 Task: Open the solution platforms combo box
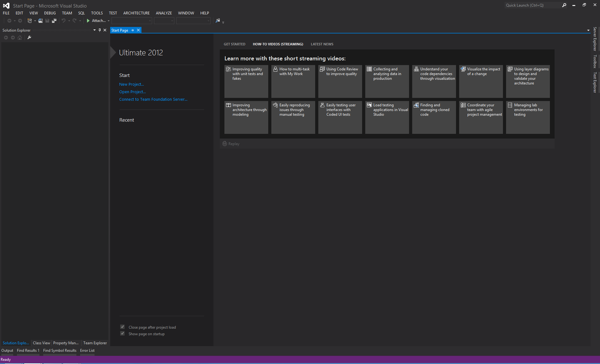pyautogui.click(x=164, y=21)
